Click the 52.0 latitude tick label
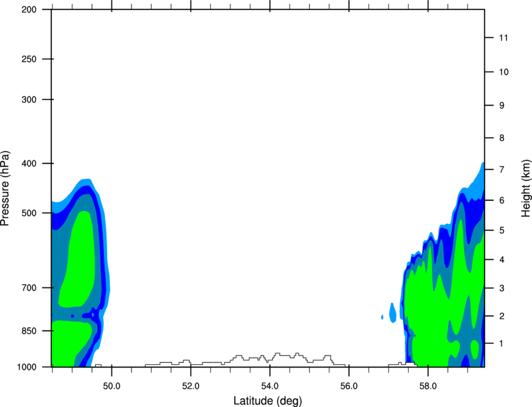This screenshot has height=407, width=532. (191, 386)
